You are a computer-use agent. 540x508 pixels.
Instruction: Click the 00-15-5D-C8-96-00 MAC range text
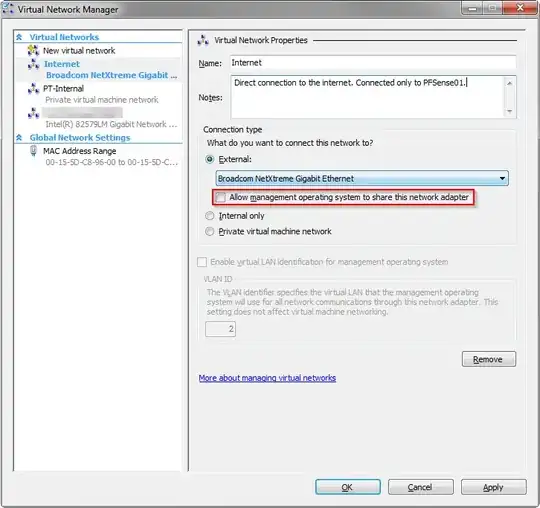[112, 162]
